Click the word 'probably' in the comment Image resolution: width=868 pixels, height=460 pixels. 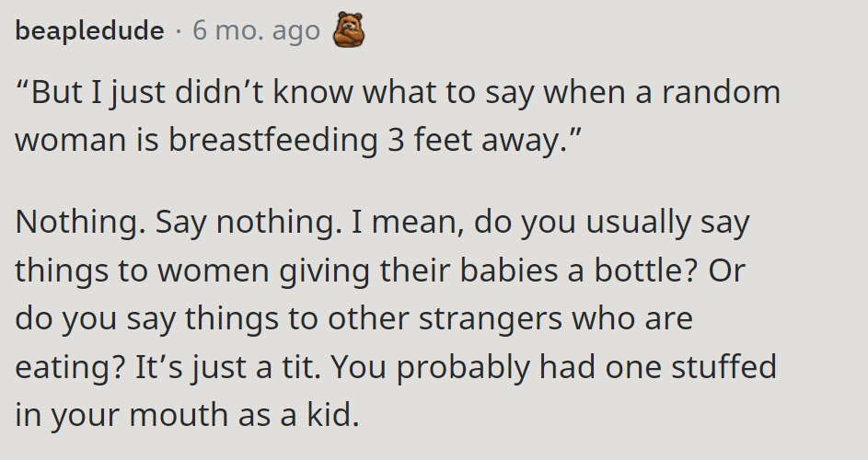click(463, 368)
